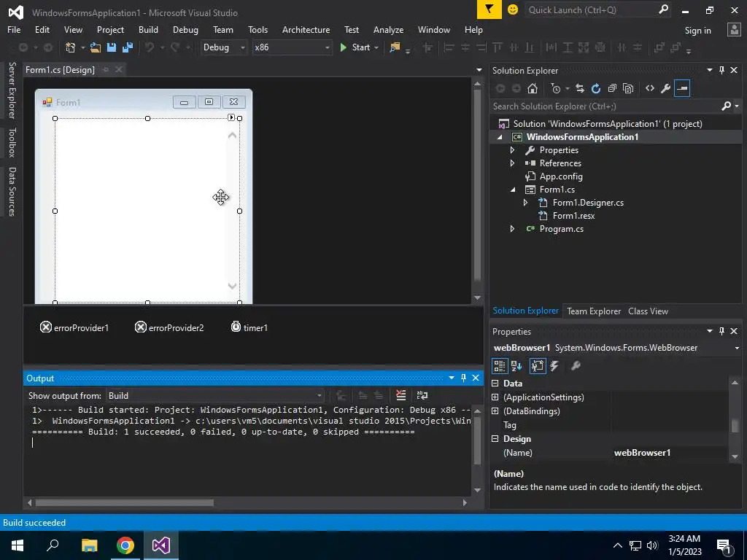Open Properties via Solution Explorer wrench icon
The image size is (747, 560).
coord(666,88)
